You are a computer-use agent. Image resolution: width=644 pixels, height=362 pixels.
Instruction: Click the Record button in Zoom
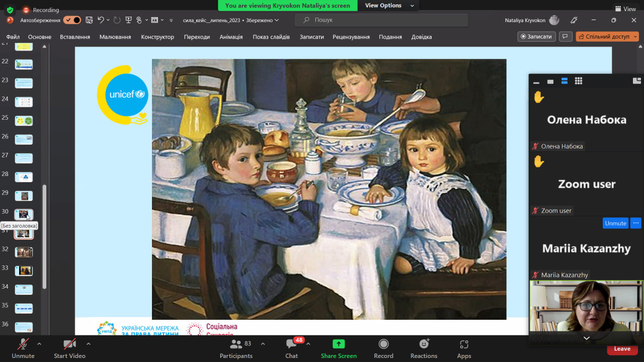coord(383,349)
